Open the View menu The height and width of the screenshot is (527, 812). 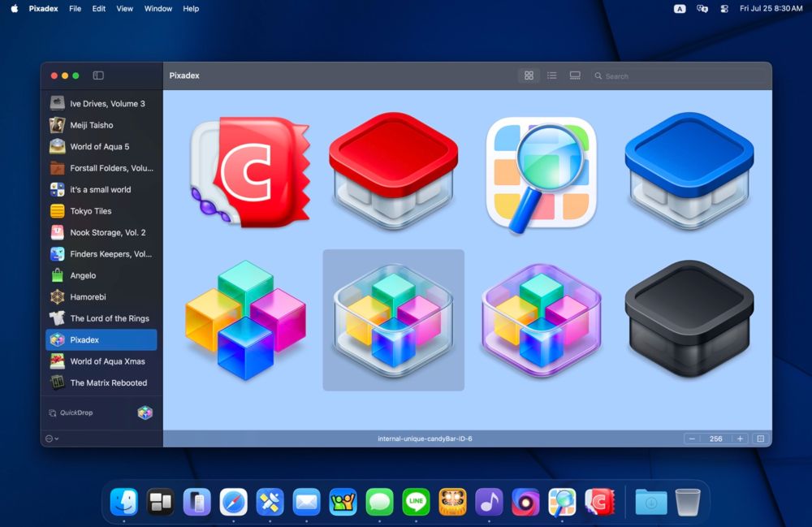point(124,8)
